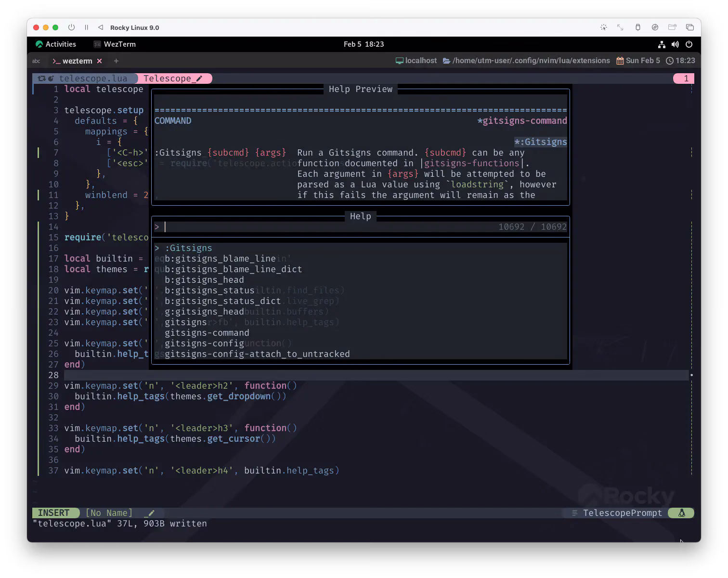Image resolution: width=728 pixels, height=578 pixels.
Task: Open the UTM USB devices icon
Action: tap(637, 27)
